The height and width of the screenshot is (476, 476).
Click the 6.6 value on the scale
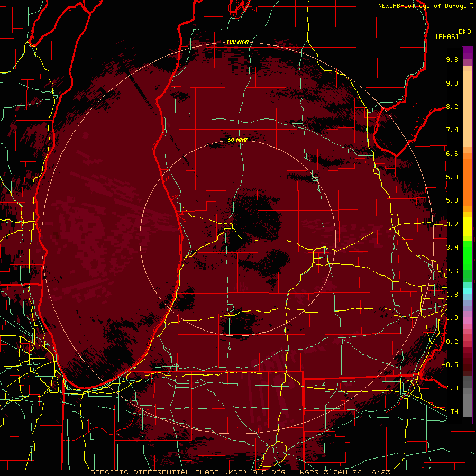[x=452, y=153]
